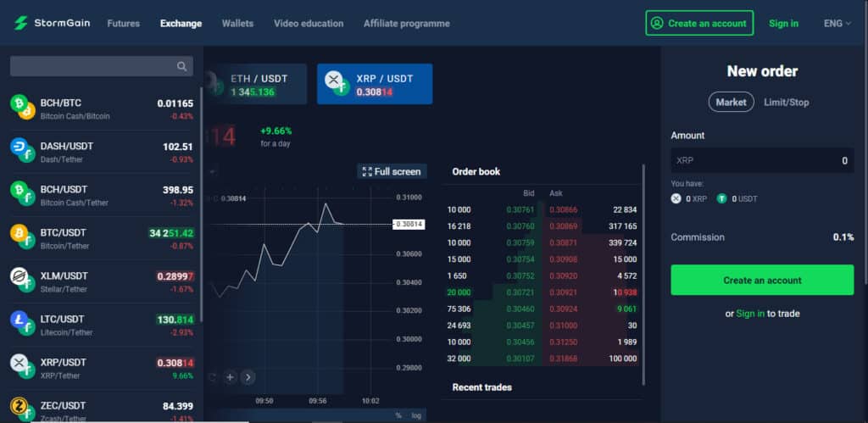Click ask price 0.30866 in order book
868x423 pixels.
[564, 210]
